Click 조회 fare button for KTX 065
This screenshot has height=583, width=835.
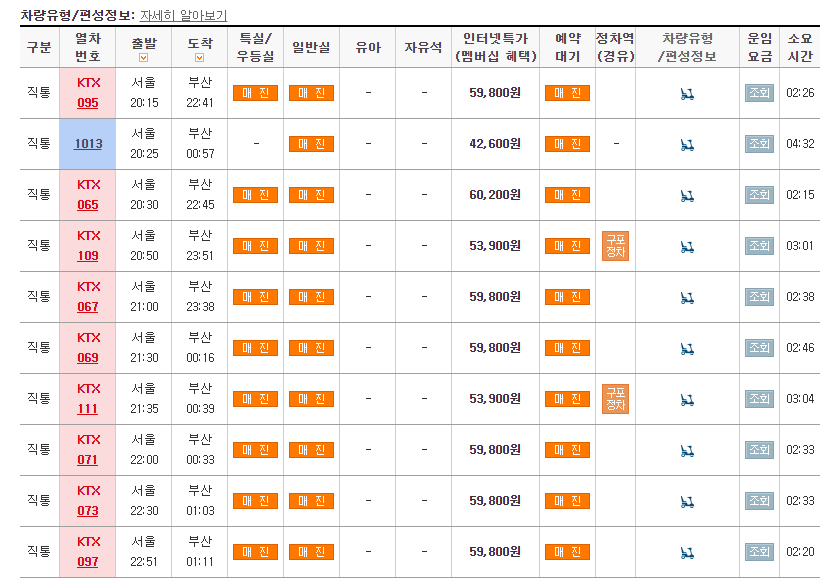pyautogui.click(x=759, y=195)
